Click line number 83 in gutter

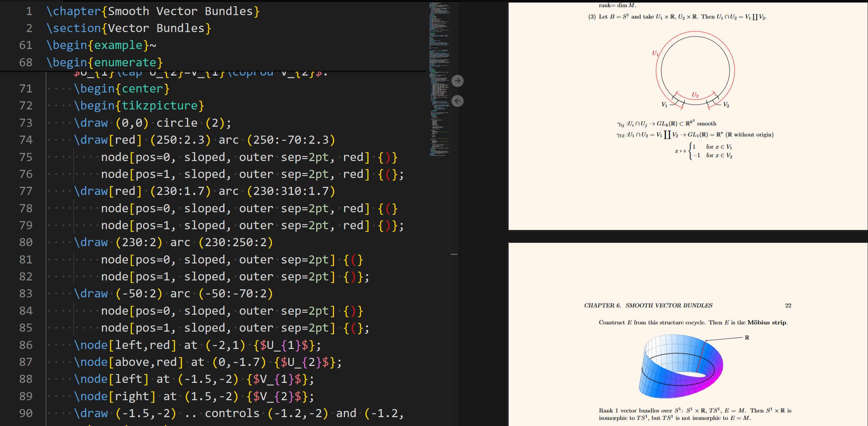pyautogui.click(x=26, y=293)
